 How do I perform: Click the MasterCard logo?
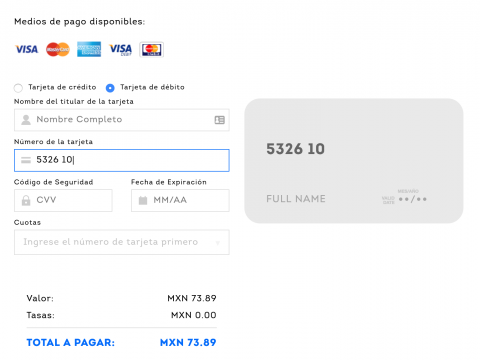58,50
